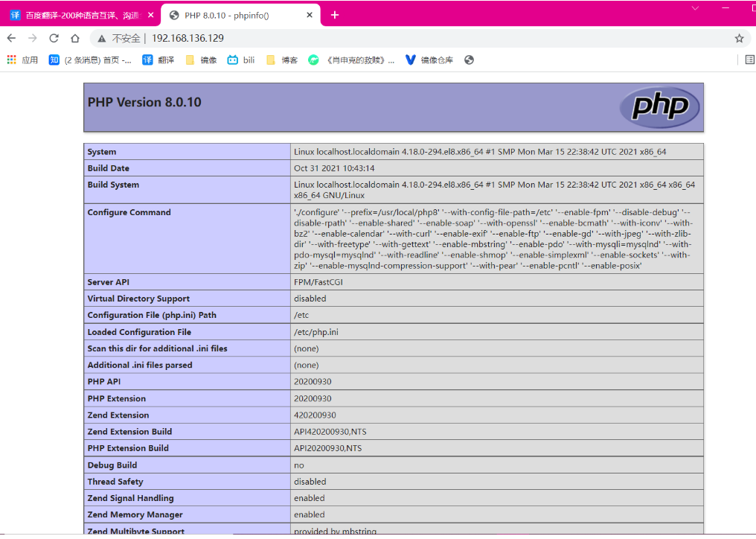The width and height of the screenshot is (756, 539).
Task: Click the Server API value FPM/FastCGI
Action: [318, 282]
